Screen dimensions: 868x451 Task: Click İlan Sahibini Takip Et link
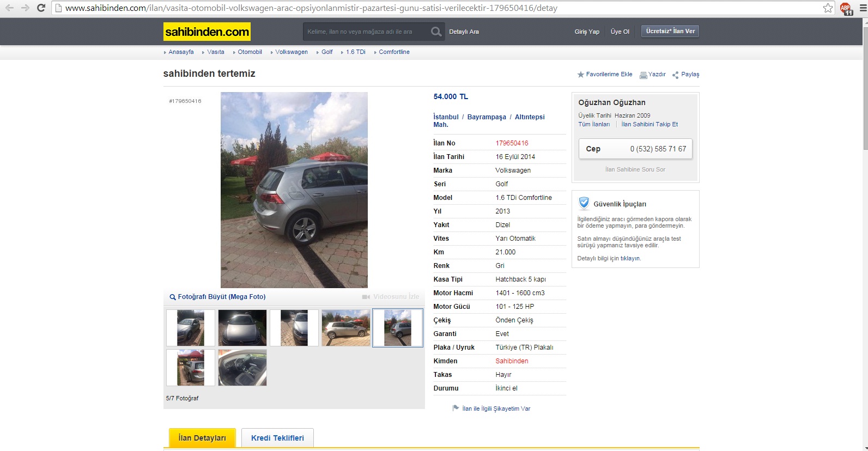point(650,124)
